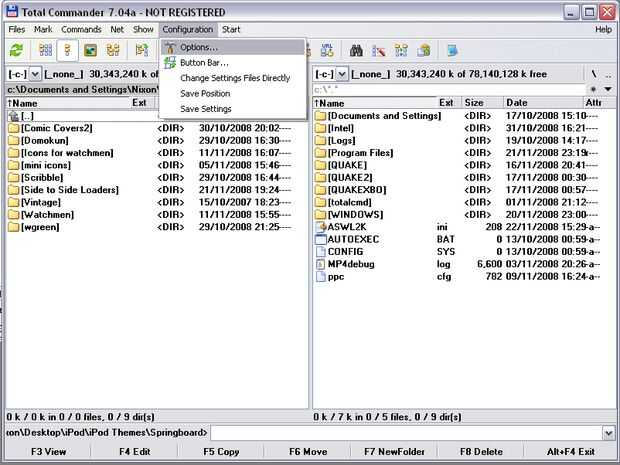Click the yellow Tree view toolbar icon
This screenshot has height=465, width=620.
tap(113, 50)
